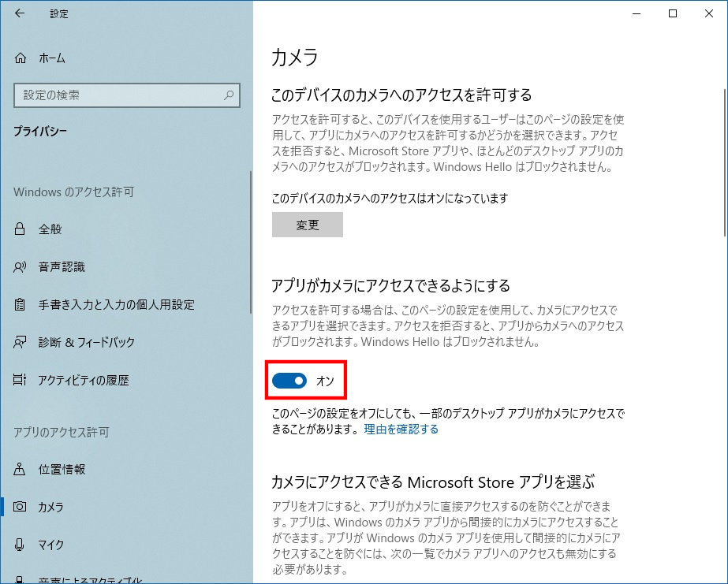This screenshot has width=728, height=584.
Task: Click the back arrow in title bar
Action: [x=20, y=13]
